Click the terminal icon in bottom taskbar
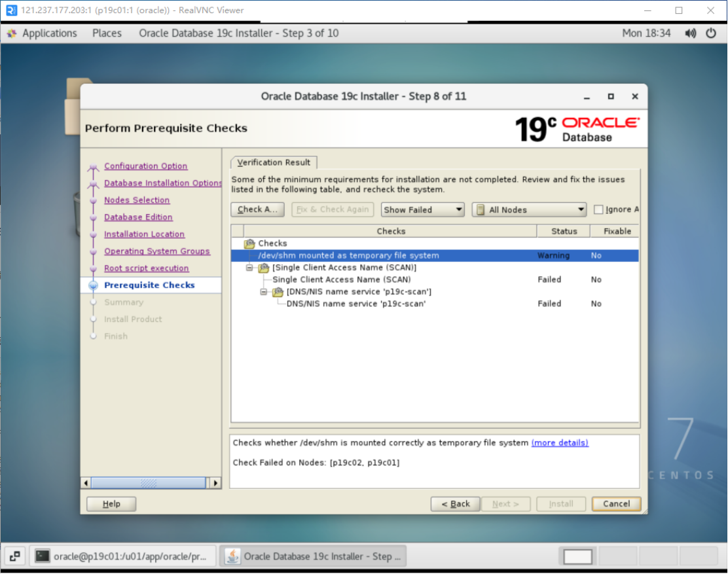The width and height of the screenshot is (728, 574). pyautogui.click(x=43, y=556)
